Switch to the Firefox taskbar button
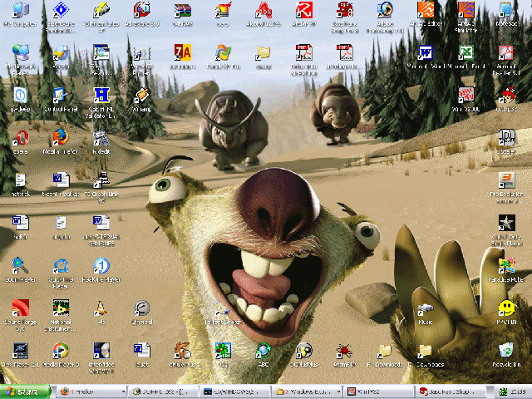The image size is (532, 399). pos(87,391)
